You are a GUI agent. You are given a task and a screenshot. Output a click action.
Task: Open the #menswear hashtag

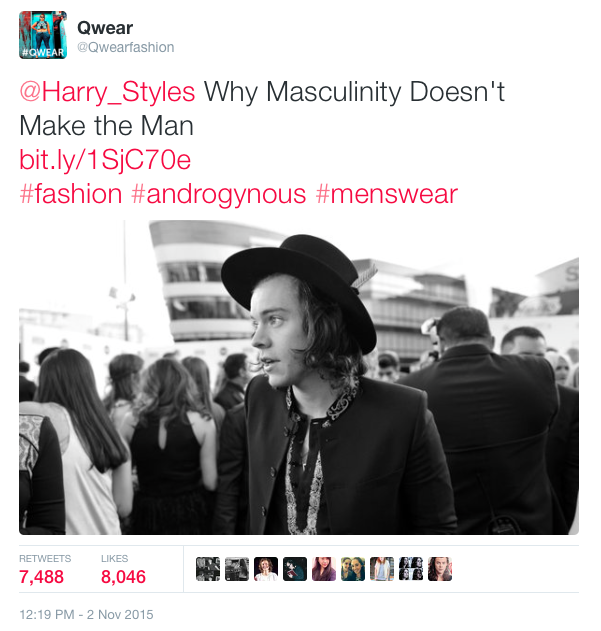(x=387, y=194)
